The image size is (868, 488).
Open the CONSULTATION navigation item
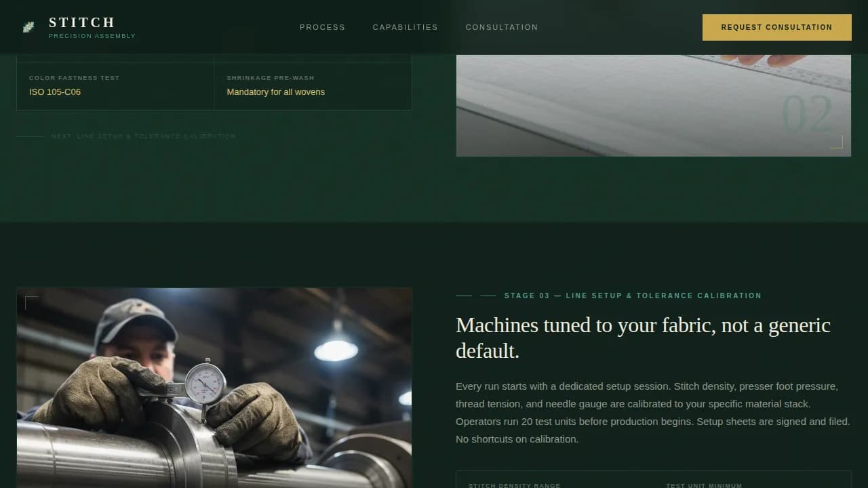502,27
